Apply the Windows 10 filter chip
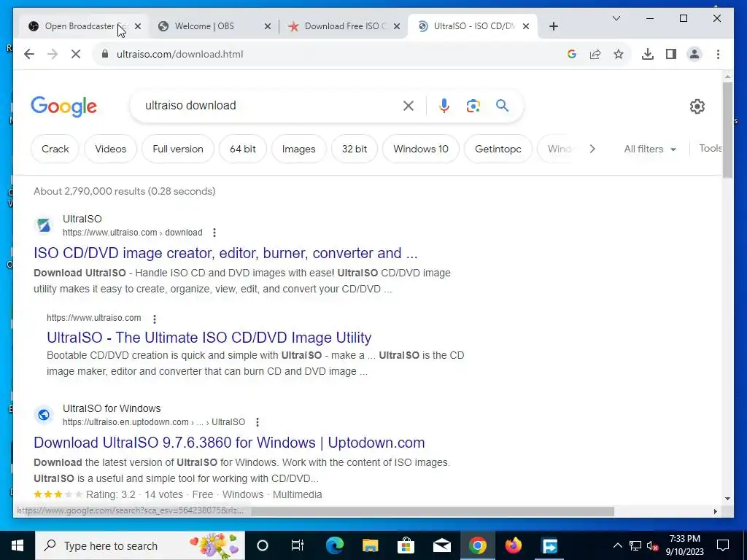 pos(421,149)
